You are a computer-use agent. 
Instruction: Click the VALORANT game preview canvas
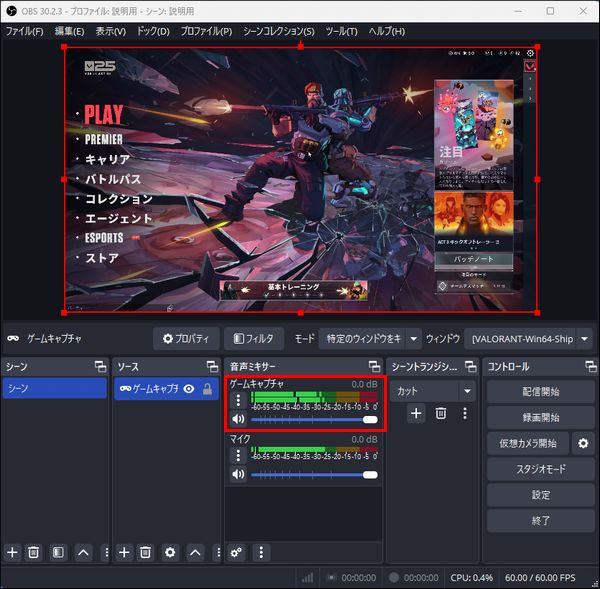pos(301,179)
